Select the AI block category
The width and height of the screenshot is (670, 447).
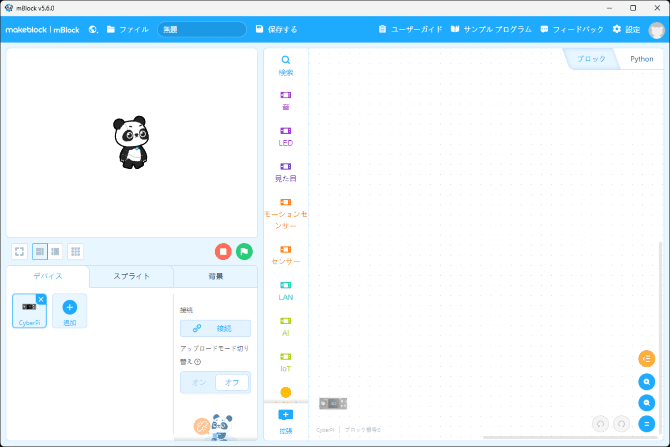pos(285,327)
